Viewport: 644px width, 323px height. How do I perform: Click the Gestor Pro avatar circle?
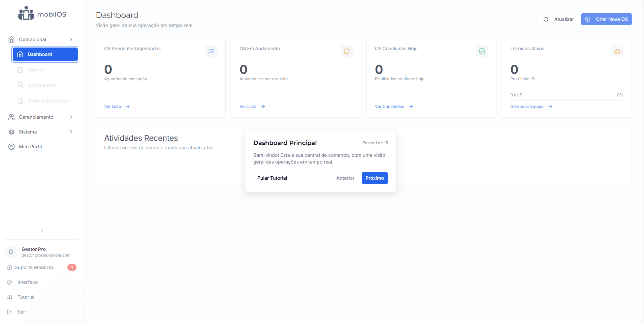[x=11, y=252]
